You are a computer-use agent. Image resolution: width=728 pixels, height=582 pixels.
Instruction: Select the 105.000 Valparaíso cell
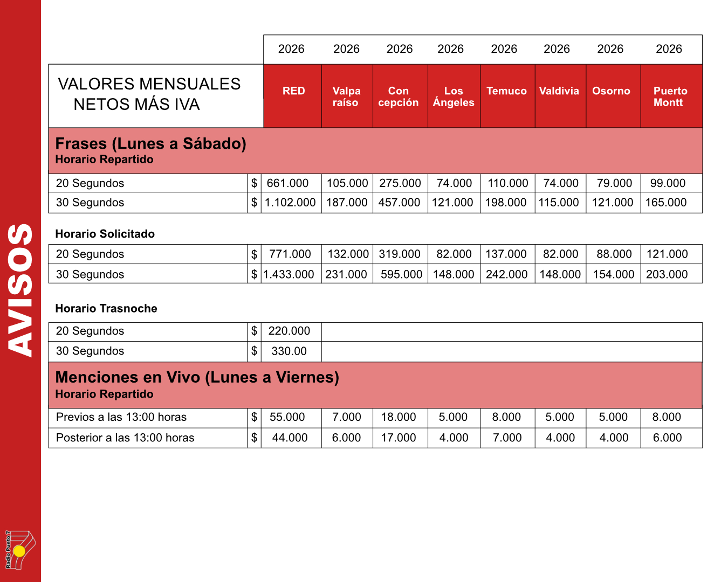(x=347, y=183)
